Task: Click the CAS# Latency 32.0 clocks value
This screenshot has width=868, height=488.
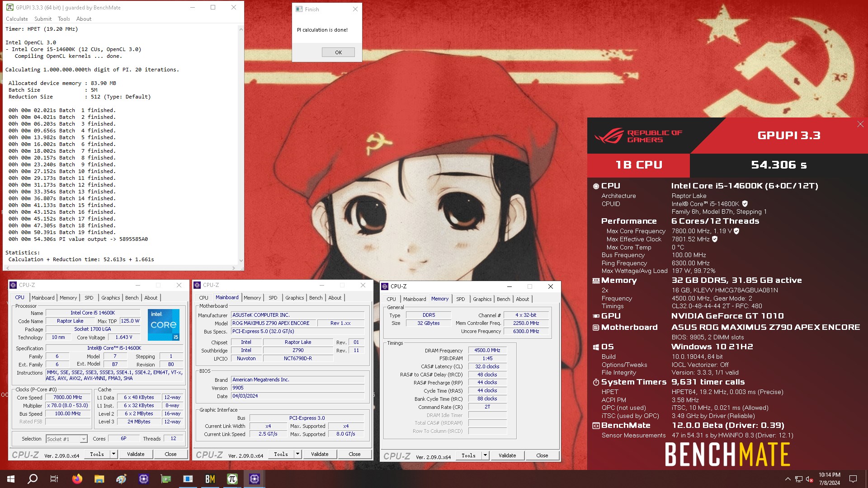Action: pos(487,366)
